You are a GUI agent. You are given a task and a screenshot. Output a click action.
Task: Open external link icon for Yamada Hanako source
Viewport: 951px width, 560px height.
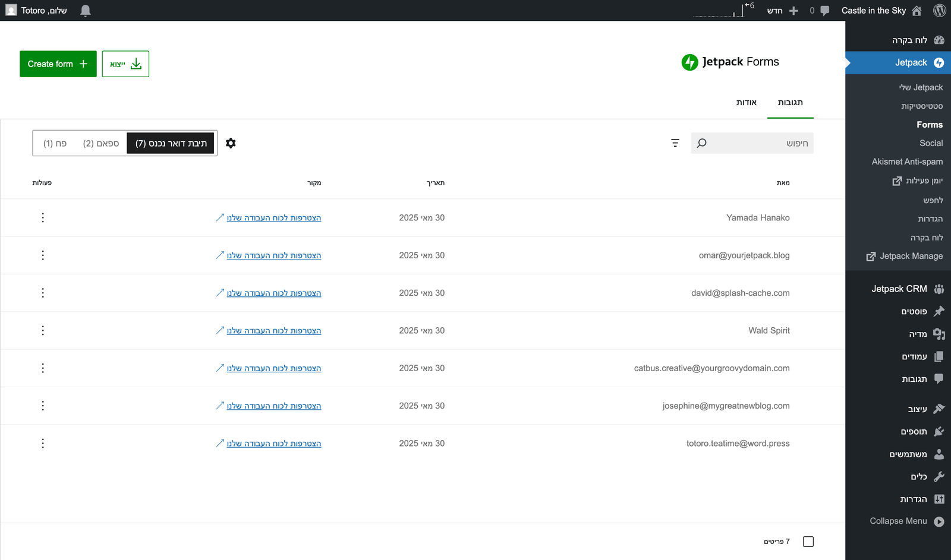click(x=220, y=218)
